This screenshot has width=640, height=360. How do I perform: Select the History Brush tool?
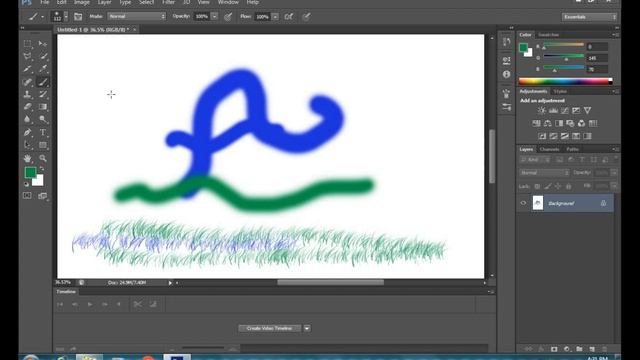(42, 94)
